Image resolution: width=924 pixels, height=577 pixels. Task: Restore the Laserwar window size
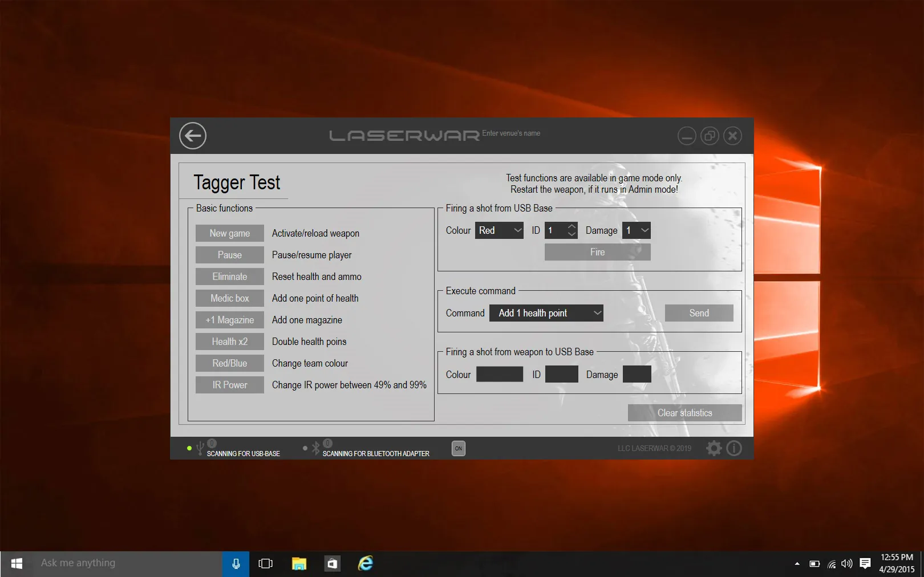[710, 136]
